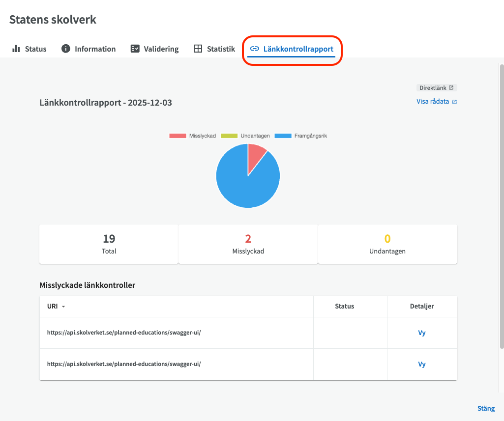Open Vy details for second failed link
Image resolution: width=504 pixels, height=421 pixels.
pos(421,364)
